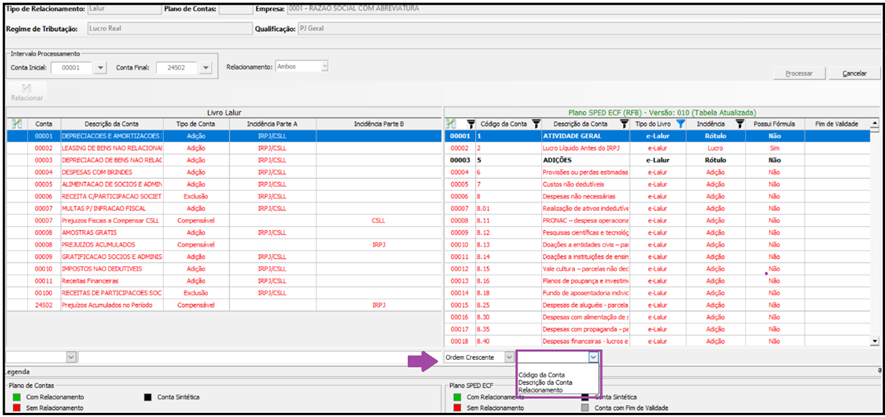
Task: Select row MULTAS P/ INFRACAO FISCAL
Action: tap(224, 208)
